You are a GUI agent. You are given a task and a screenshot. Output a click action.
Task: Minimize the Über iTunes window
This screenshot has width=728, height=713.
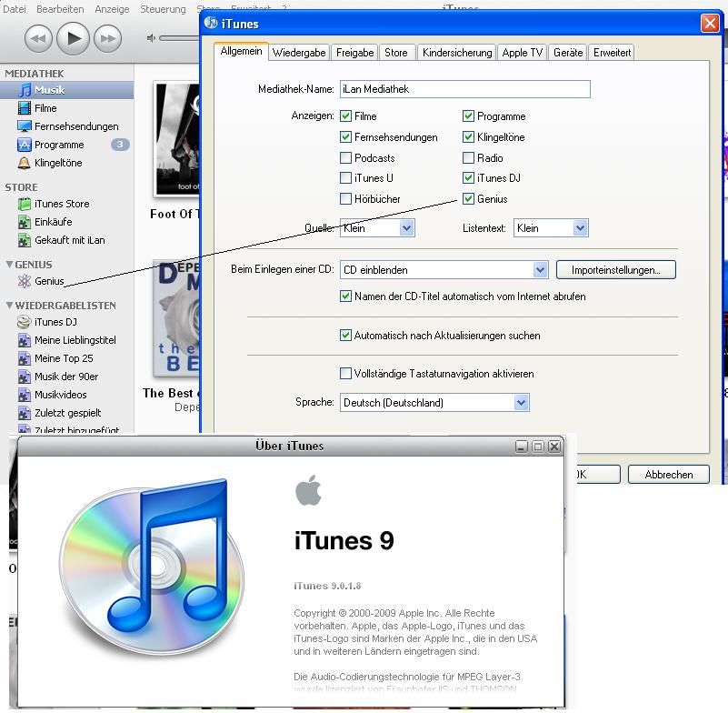[522, 447]
